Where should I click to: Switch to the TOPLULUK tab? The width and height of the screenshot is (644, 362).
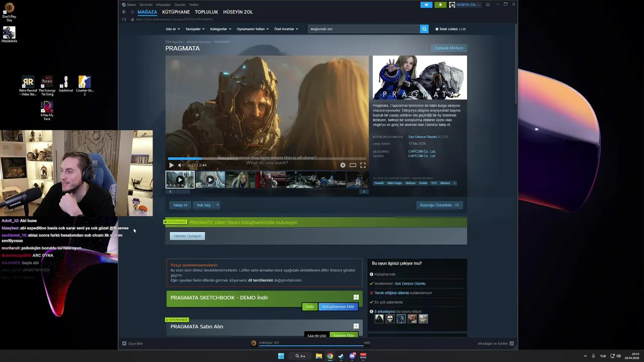206,12
